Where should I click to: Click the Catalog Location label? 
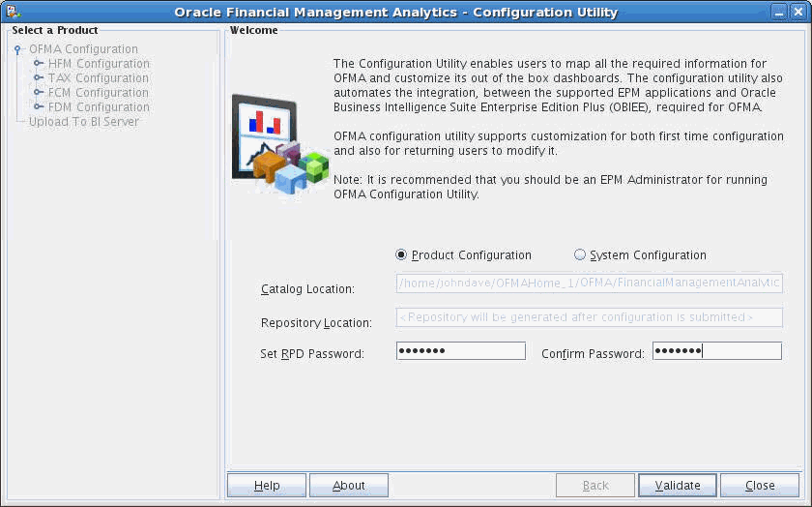point(307,289)
